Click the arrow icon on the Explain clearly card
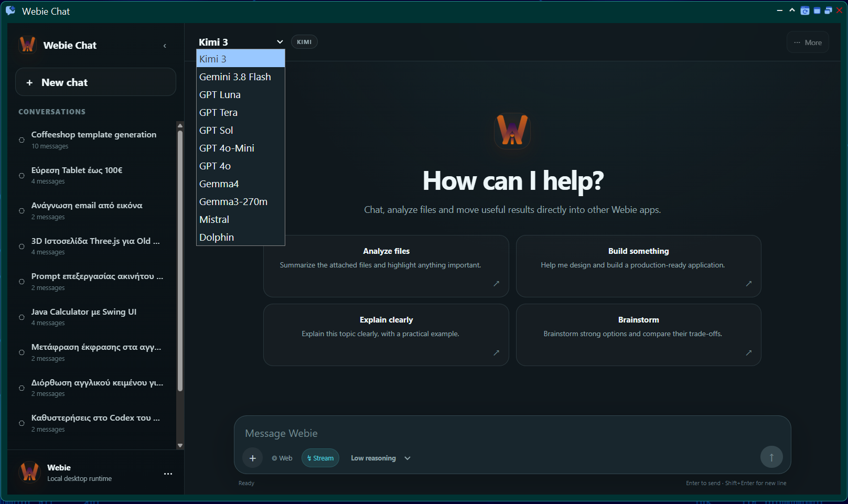The height and width of the screenshot is (504, 848). tap(496, 353)
